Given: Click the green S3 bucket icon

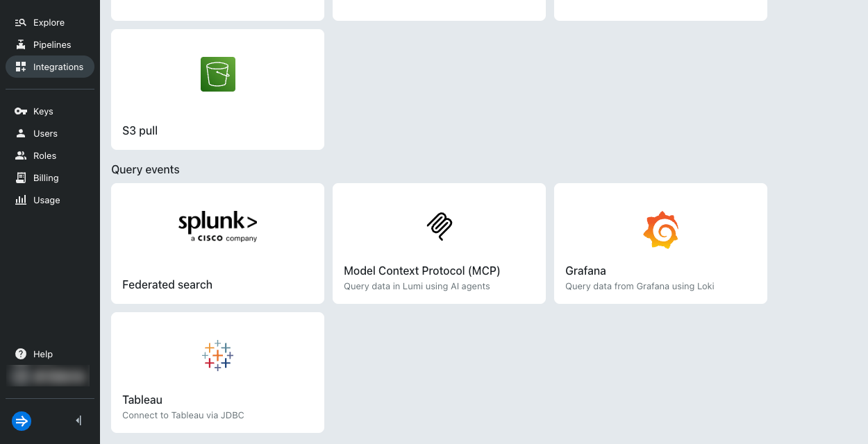Looking at the screenshot, I should pyautogui.click(x=217, y=74).
